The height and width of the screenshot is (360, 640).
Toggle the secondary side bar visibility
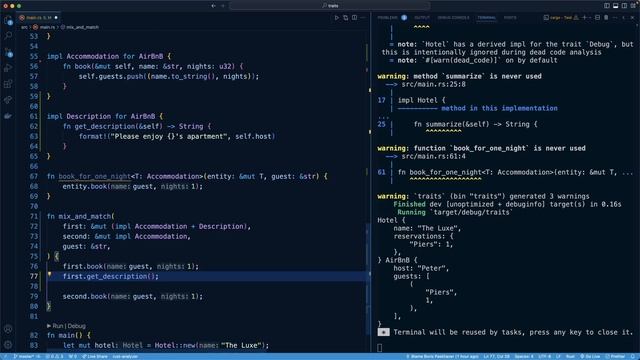[x=624, y=6]
